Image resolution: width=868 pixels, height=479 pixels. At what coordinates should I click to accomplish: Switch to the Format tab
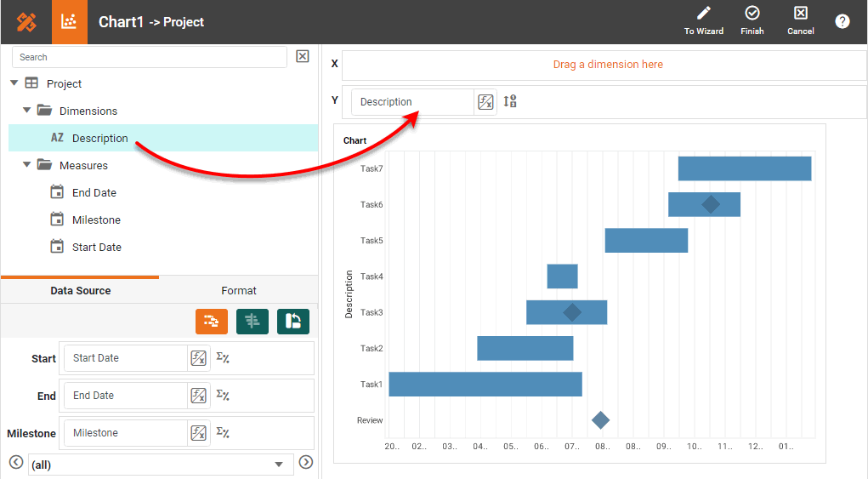[x=238, y=290]
